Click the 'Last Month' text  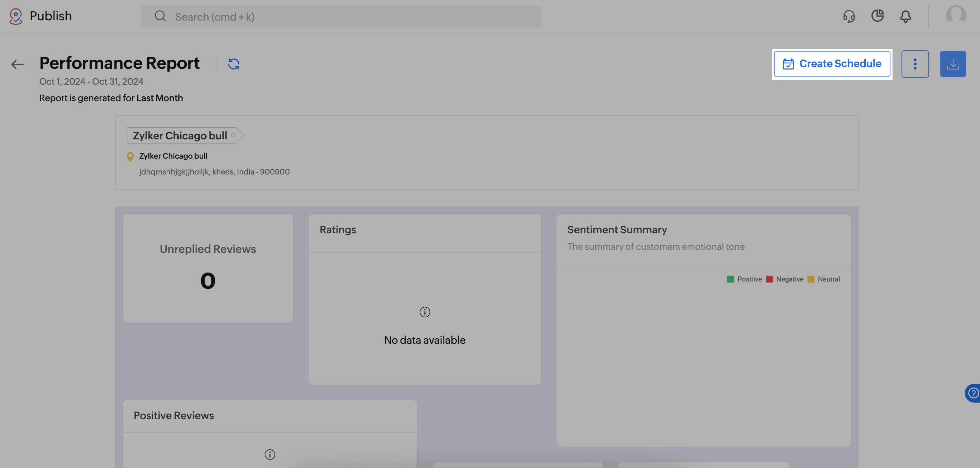[x=159, y=98]
